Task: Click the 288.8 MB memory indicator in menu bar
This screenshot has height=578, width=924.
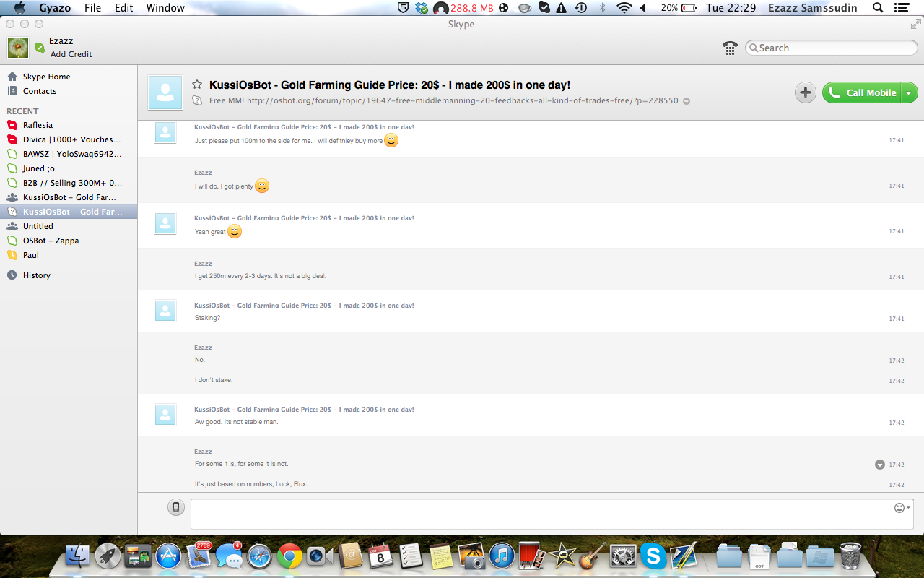Action: click(x=472, y=8)
